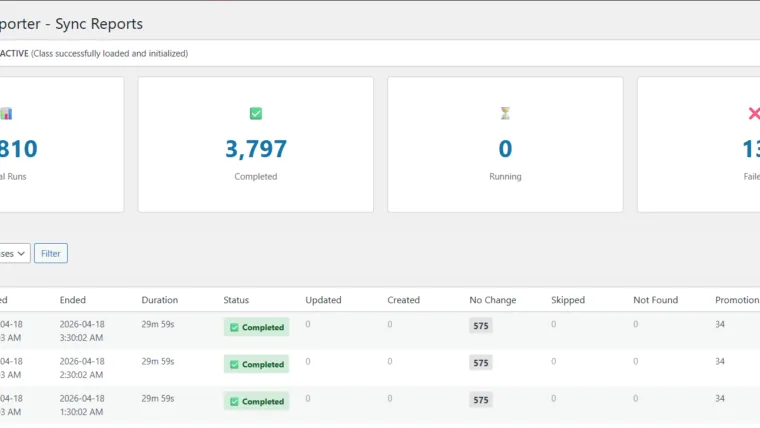Click promotion value 34 in 3:30:02 AM row
Viewport: 760px width, 428px height.
point(720,324)
